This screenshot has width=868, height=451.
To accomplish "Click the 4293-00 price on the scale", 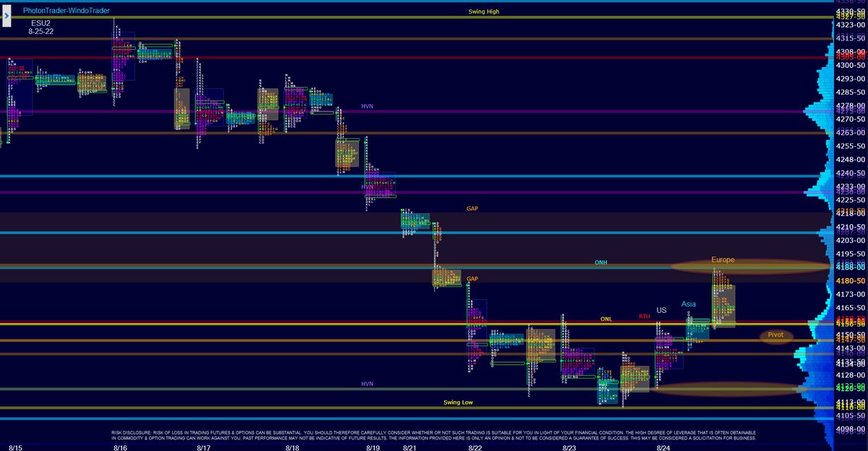I will pos(851,78).
